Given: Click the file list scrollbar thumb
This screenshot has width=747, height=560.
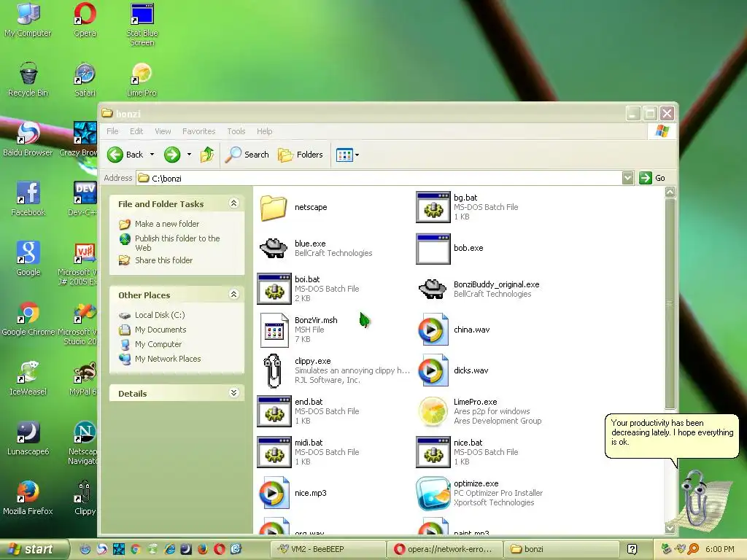Looking at the screenshot, I should click(670, 304).
